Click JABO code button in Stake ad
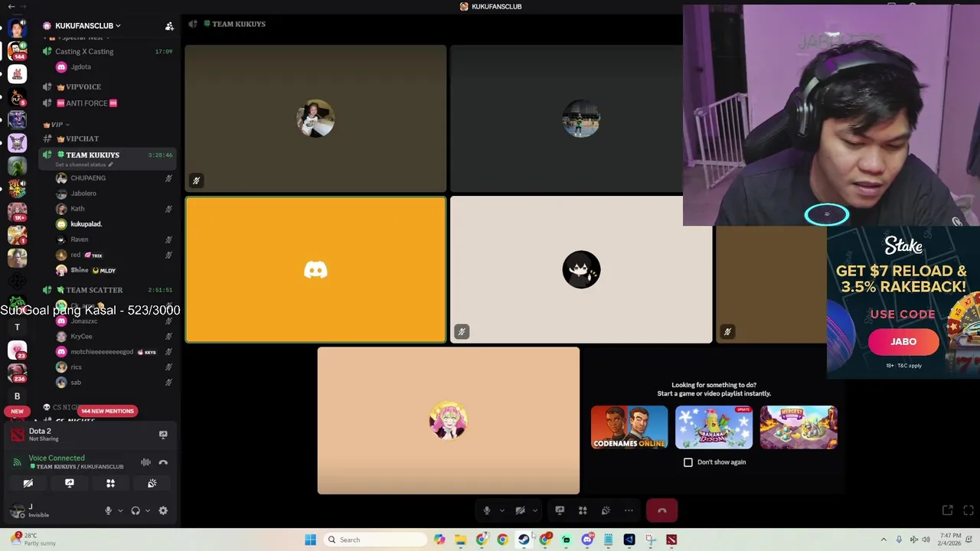980x551 pixels. tap(903, 341)
